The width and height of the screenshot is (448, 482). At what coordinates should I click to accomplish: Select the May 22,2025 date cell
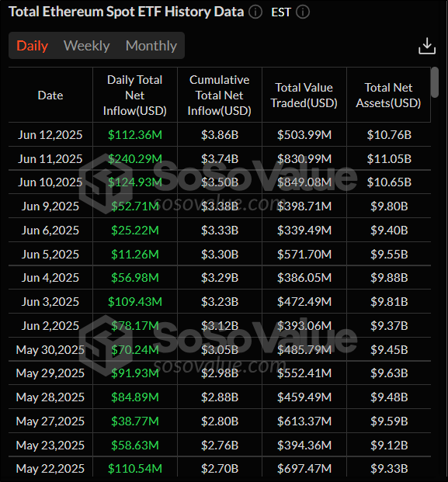50,469
